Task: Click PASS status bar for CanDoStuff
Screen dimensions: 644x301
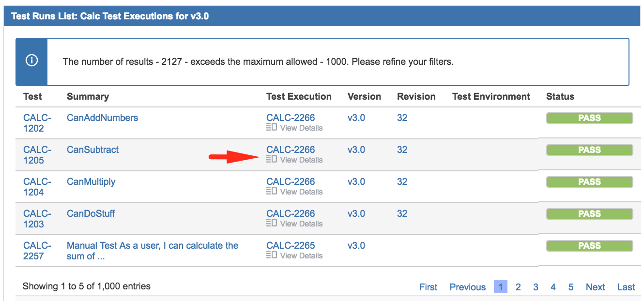Action: (x=589, y=214)
